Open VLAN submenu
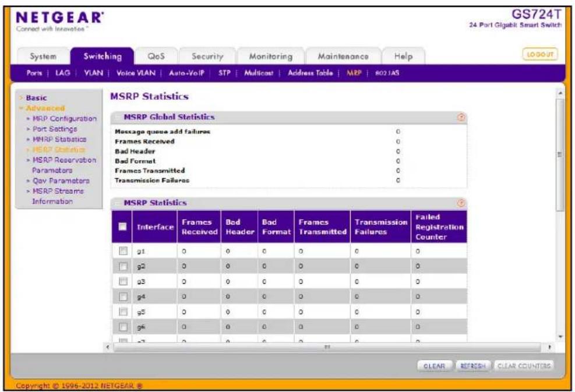The width and height of the screenshot is (575, 392). point(94,73)
